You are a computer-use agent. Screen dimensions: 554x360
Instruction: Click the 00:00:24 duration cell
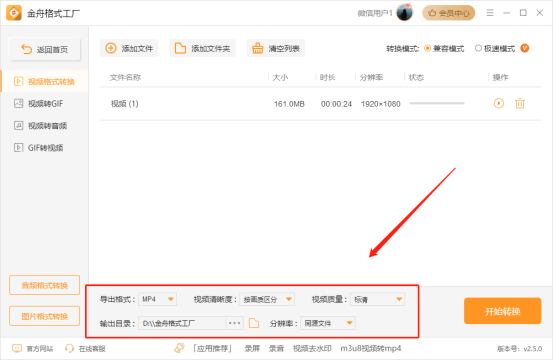tap(336, 104)
